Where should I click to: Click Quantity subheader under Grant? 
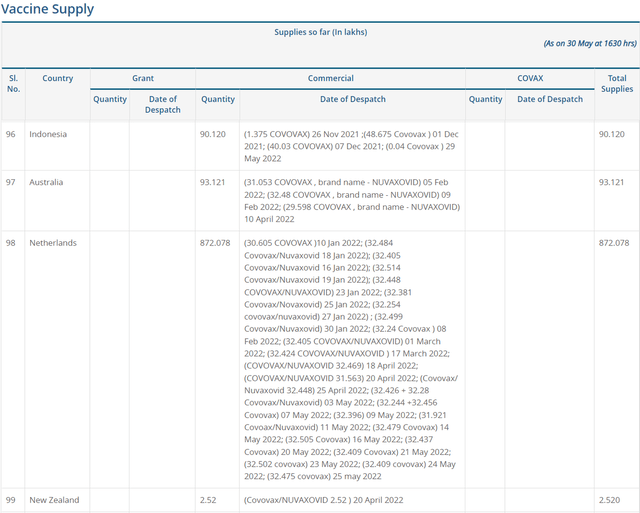tap(110, 99)
